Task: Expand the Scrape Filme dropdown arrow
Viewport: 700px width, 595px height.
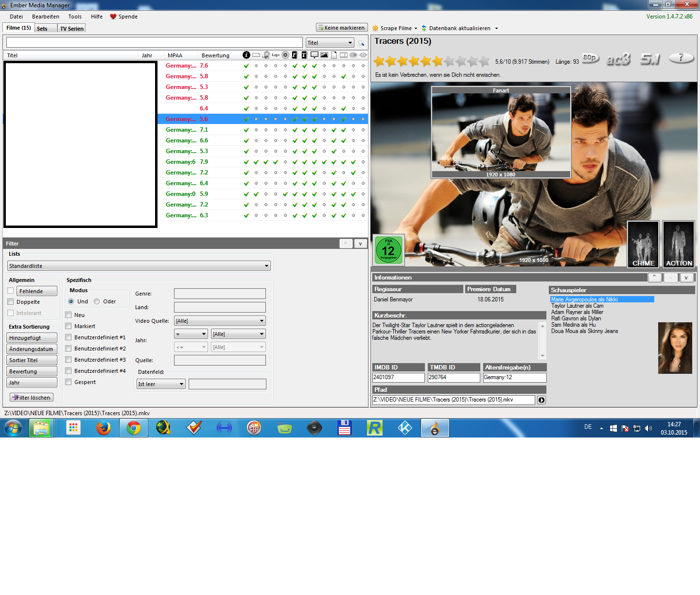Action: coord(416,28)
